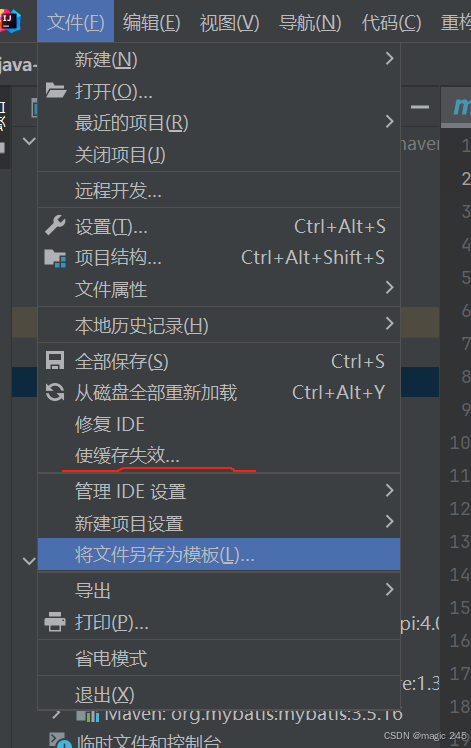The height and width of the screenshot is (748, 471).
Task: Expand the 本地历史记录(H) submenu arrow
Action: click(x=389, y=323)
